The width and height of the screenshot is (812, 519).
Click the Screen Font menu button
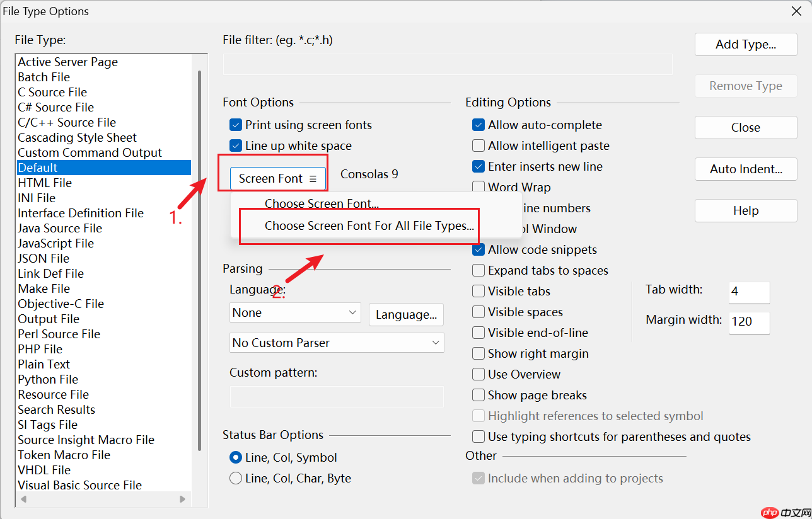coord(277,179)
